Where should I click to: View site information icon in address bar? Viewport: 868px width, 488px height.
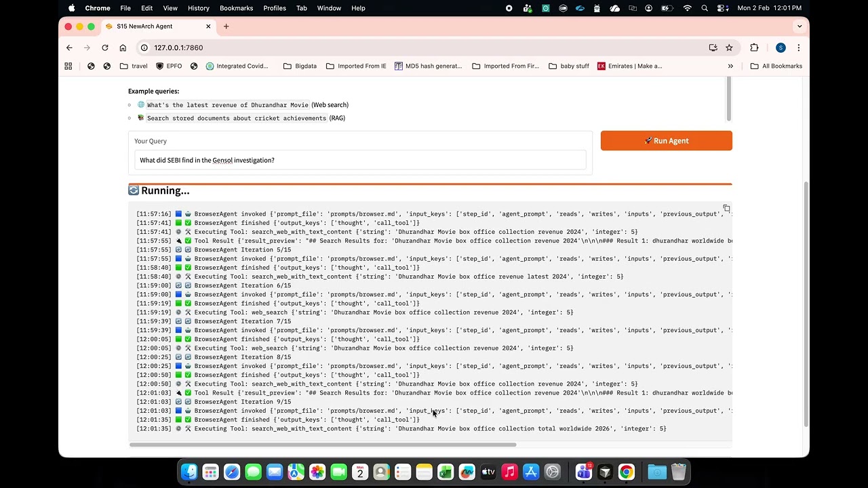click(144, 47)
